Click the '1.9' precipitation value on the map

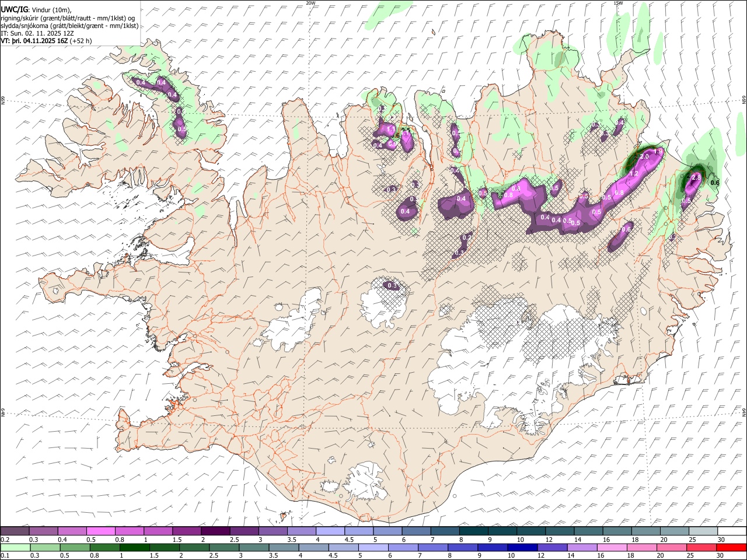[658, 151]
